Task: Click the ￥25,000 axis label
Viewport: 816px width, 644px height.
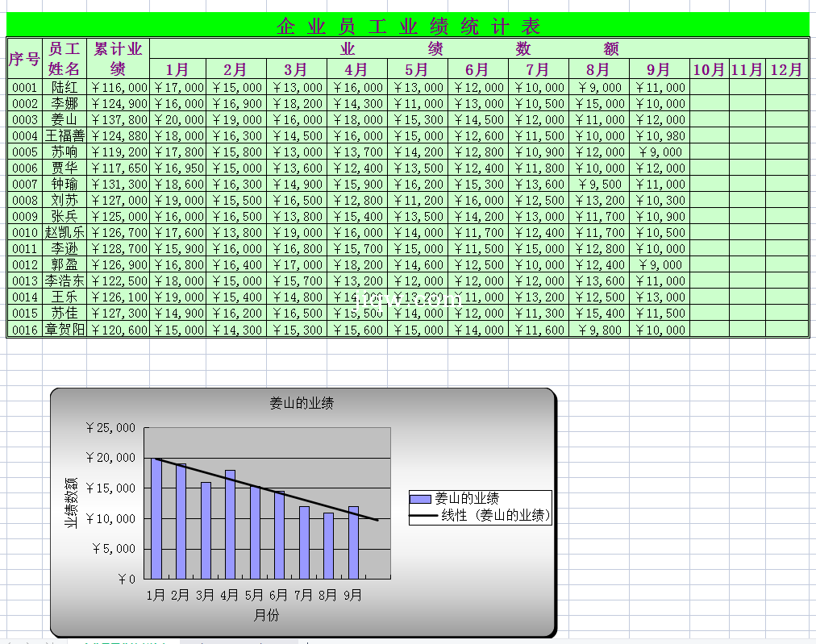Action: coord(110,427)
